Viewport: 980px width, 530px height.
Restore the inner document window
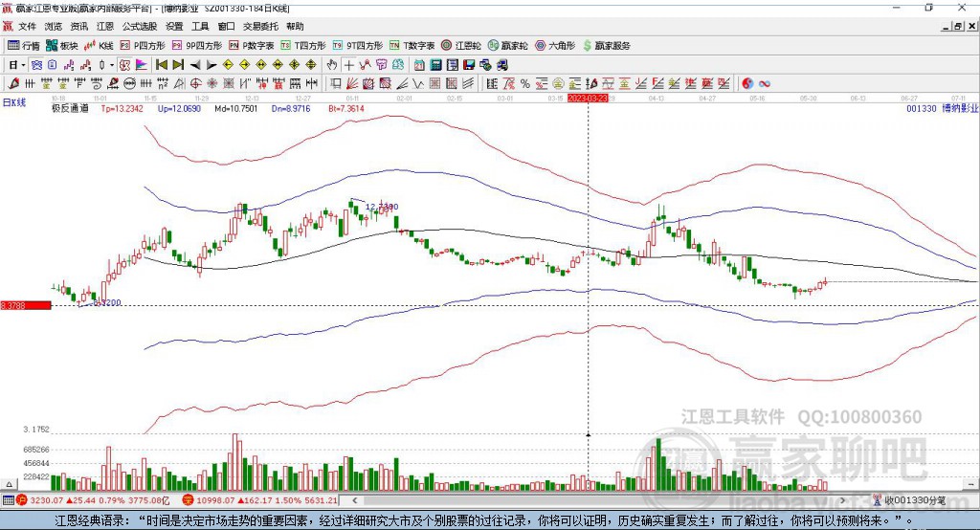point(958,26)
